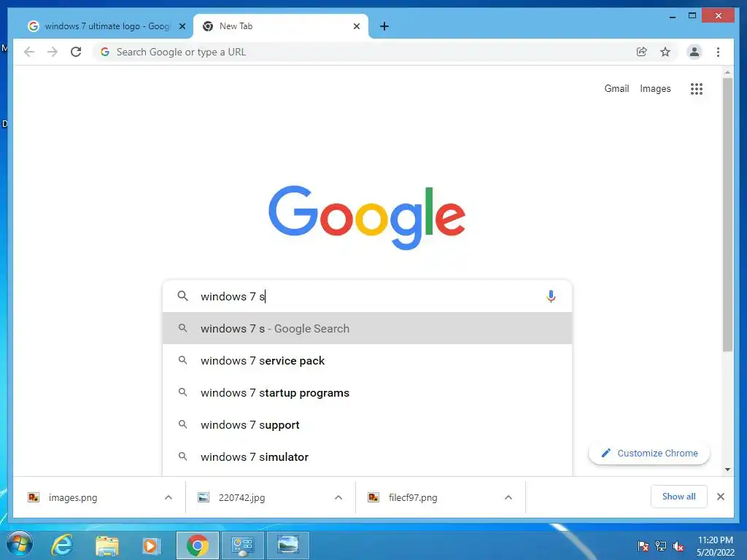Launch Internet Explorer from the taskbar
Viewport: 747px width, 560px height.
[x=62, y=545]
